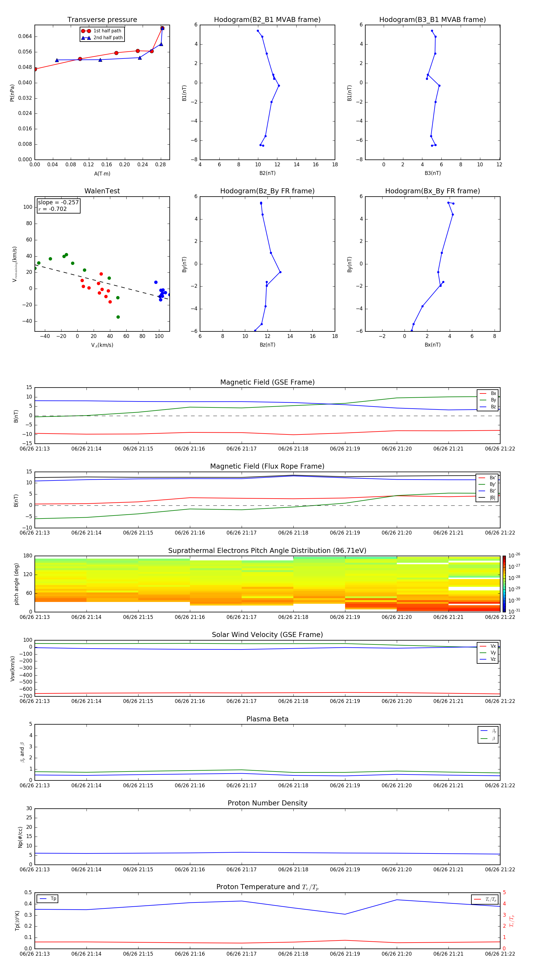Click the lowest green dot in WalenTest plot
Image resolution: width=535 pixels, height=980 pixels.
click(x=118, y=317)
